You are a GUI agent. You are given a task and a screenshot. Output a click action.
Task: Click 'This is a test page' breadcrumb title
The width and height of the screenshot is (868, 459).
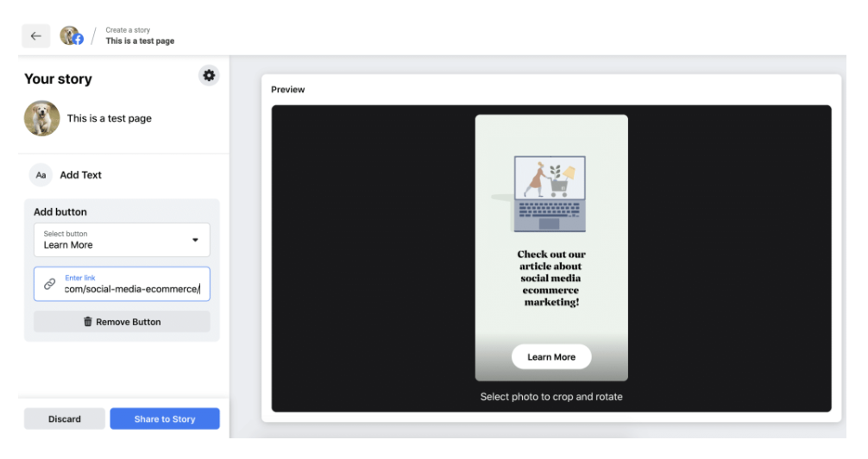click(140, 41)
